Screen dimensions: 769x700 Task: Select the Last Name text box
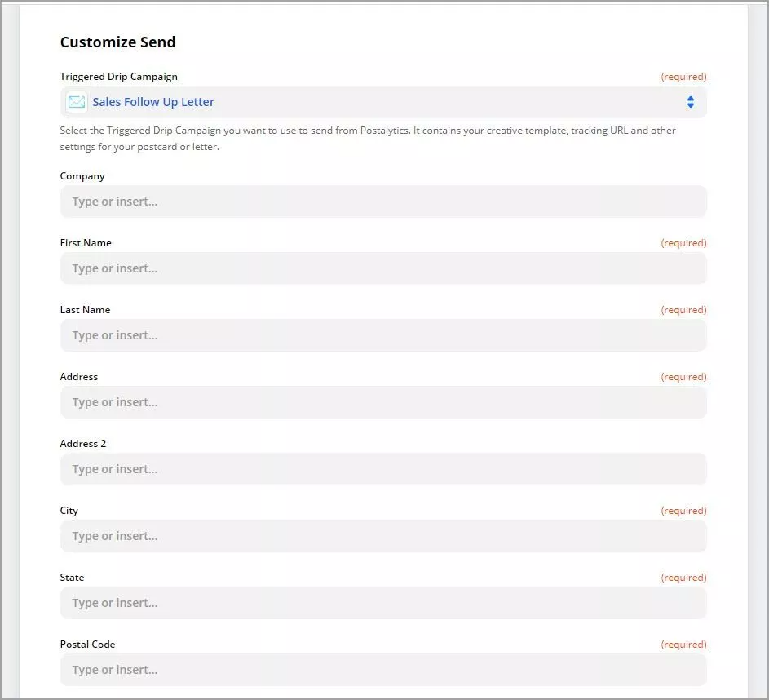(383, 335)
